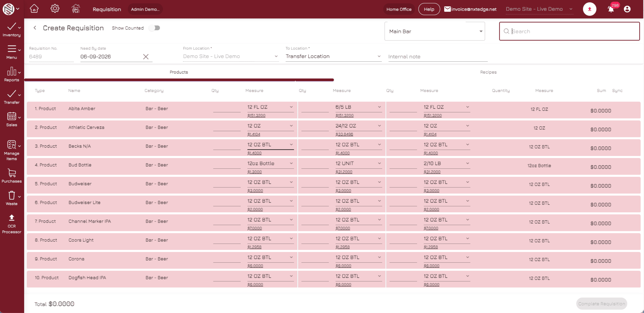Focus the Search input field
This screenshot has width=644, height=313.
[x=569, y=31]
